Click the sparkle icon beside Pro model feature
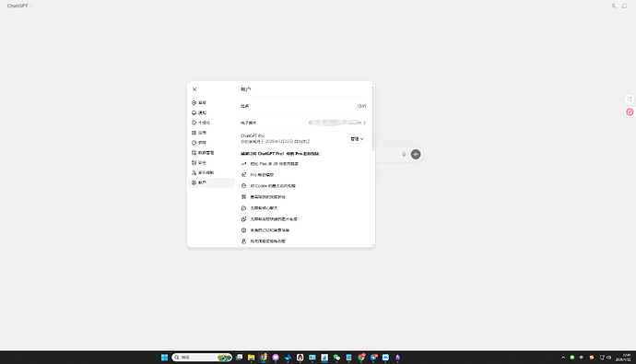Viewport: 636px width, 364px height. (x=243, y=175)
